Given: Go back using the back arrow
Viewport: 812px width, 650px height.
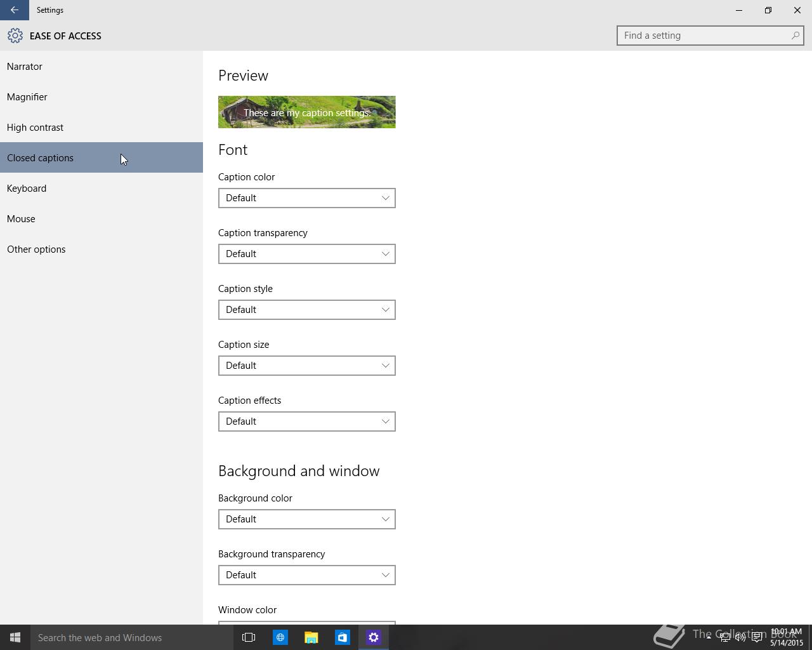Looking at the screenshot, I should [x=15, y=10].
